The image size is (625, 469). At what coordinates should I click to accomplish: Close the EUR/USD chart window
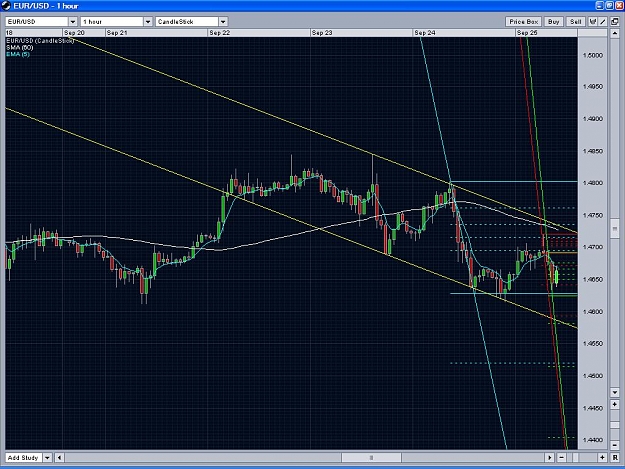[619, 6]
